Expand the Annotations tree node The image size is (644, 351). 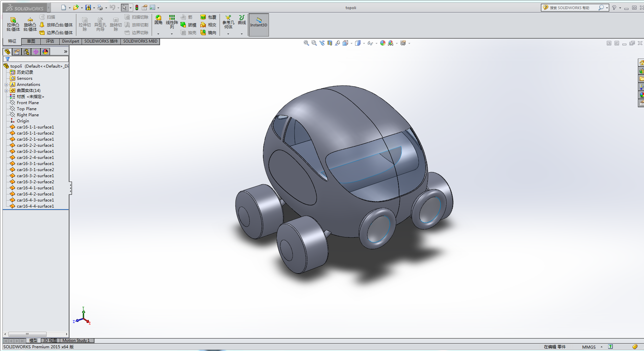(x=6, y=85)
